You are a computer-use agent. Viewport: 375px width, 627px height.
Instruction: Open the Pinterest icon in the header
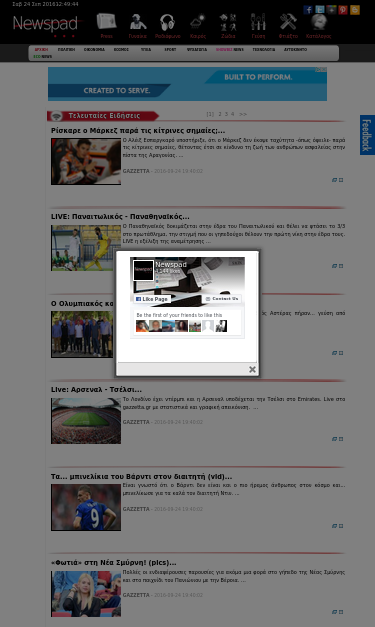point(343,10)
